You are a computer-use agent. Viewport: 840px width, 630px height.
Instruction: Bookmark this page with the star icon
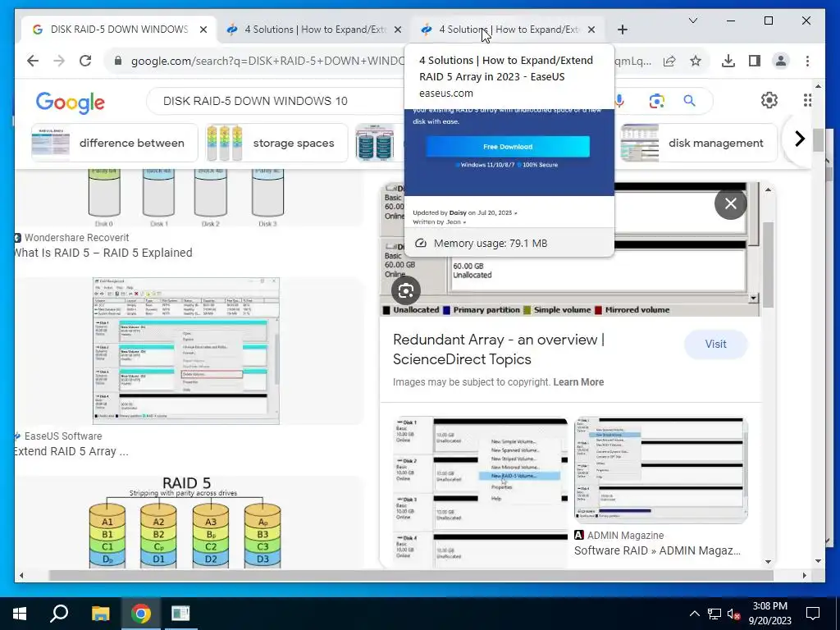point(696,61)
